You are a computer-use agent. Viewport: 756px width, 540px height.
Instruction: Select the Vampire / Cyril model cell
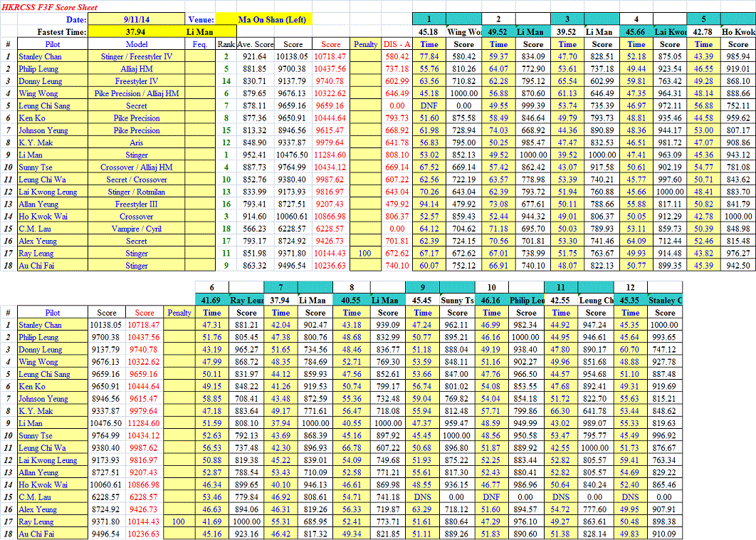[136, 229]
